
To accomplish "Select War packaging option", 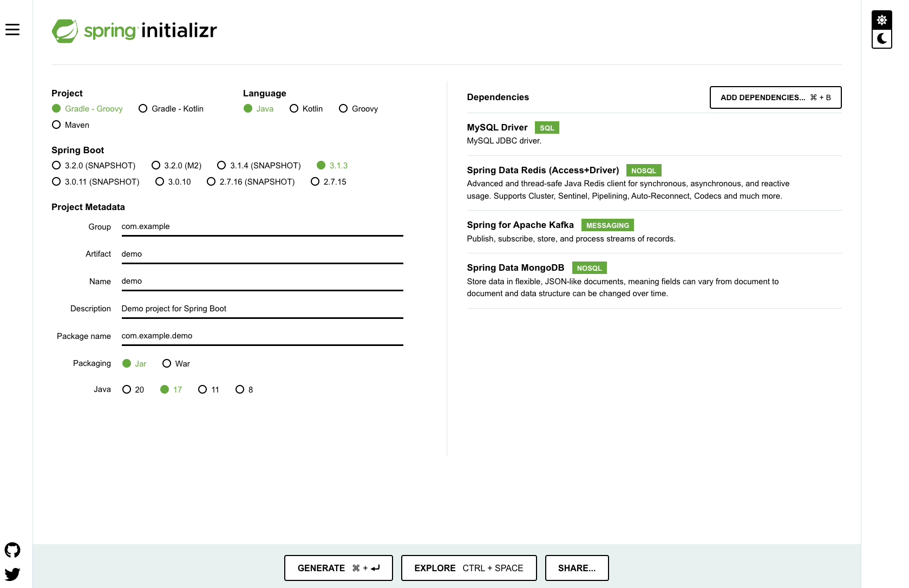I will (176, 364).
